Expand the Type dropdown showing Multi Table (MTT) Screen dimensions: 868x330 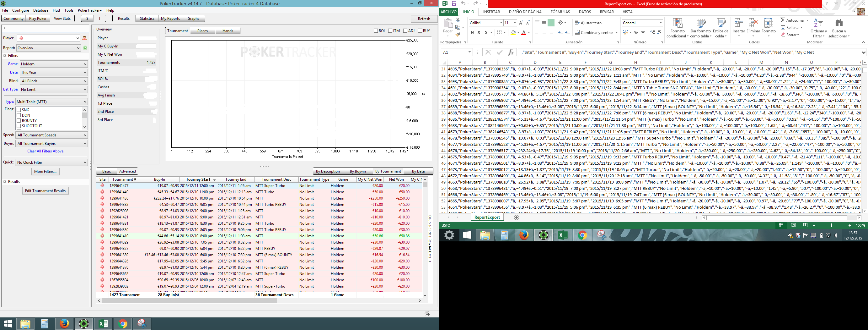pyautogui.click(x=51, y=102)
